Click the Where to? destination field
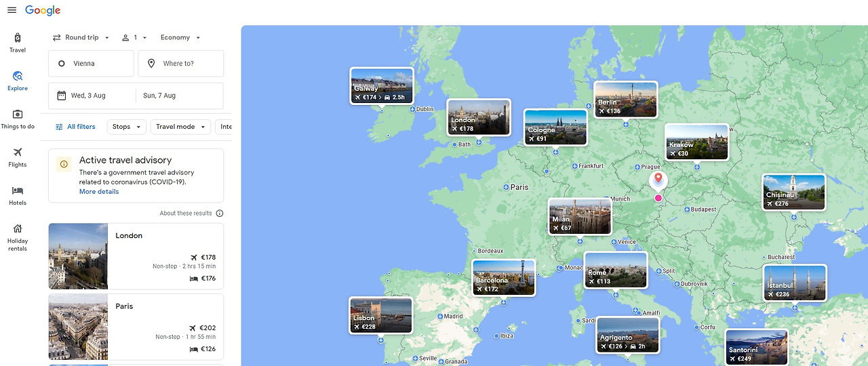Viewport: 868px width, 366px height. click(181, 64)
